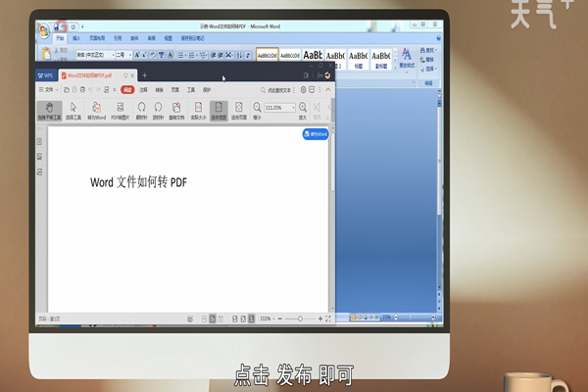588x392 pixels.
Task: Select the Hand pan tool in WPS PDF
Action: click(49, 111)
